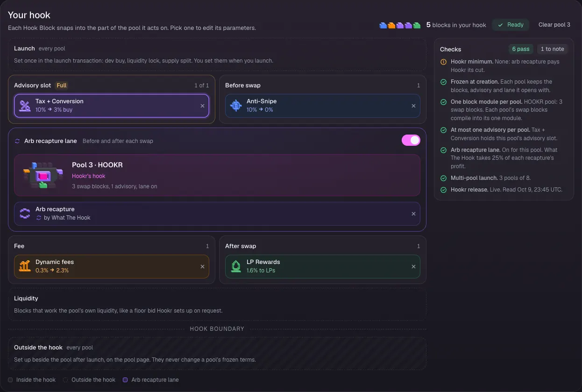
Task: Click the blue block icon in the header
Action: pos(383,25)
